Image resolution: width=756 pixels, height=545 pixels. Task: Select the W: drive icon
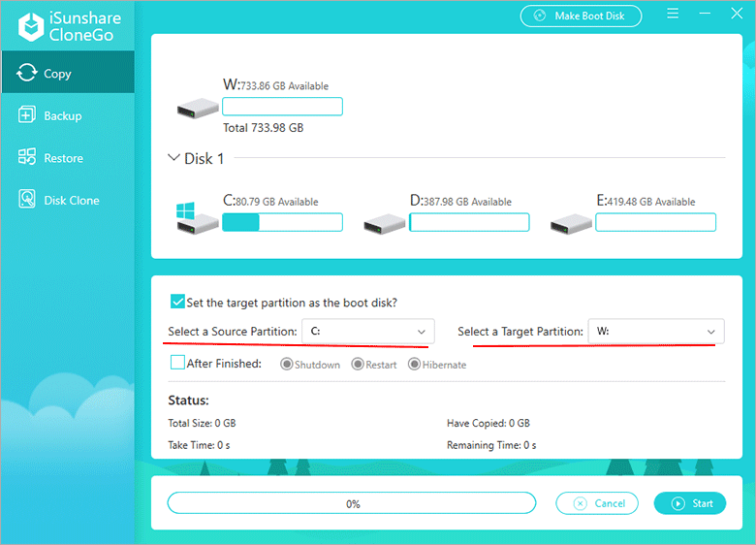click(x=197, y=108)
